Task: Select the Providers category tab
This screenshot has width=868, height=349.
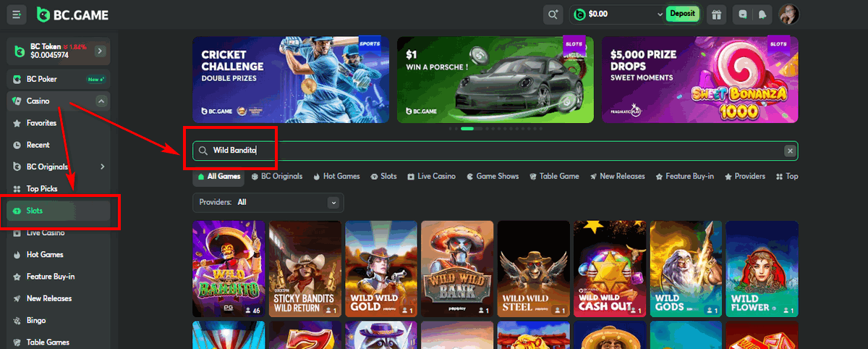Action: click(x=745, y=176)
